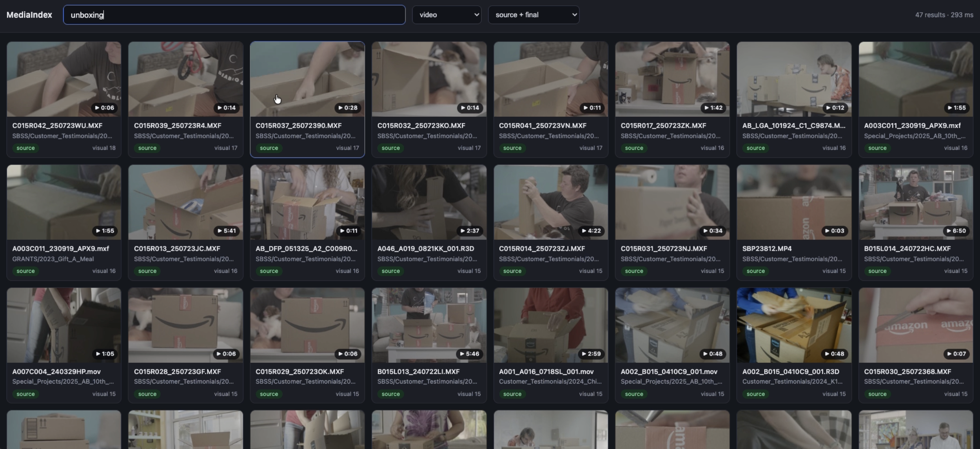
Task: Click the source tag on SBP23812.MP4 card
Action: 755,271
